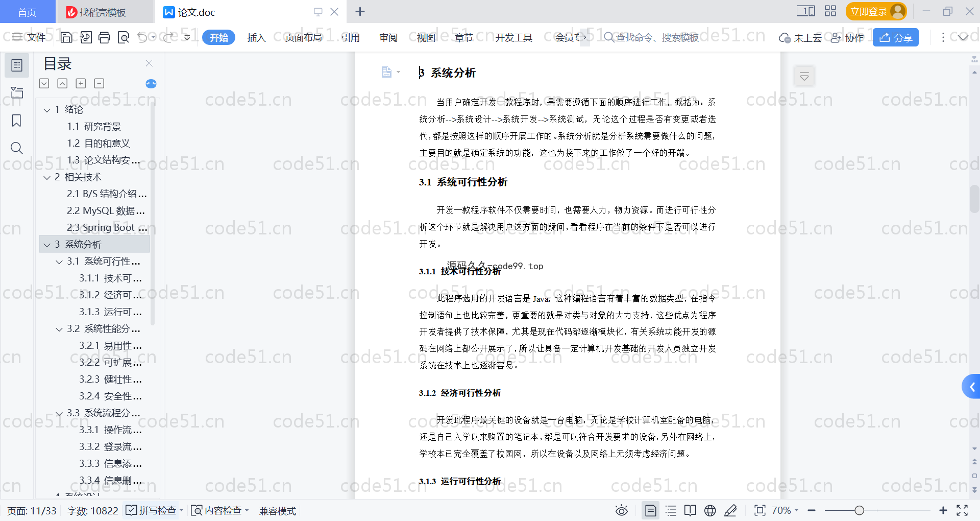Click the vertical document scrollbar thumb
980x521 pixels.
974,199
